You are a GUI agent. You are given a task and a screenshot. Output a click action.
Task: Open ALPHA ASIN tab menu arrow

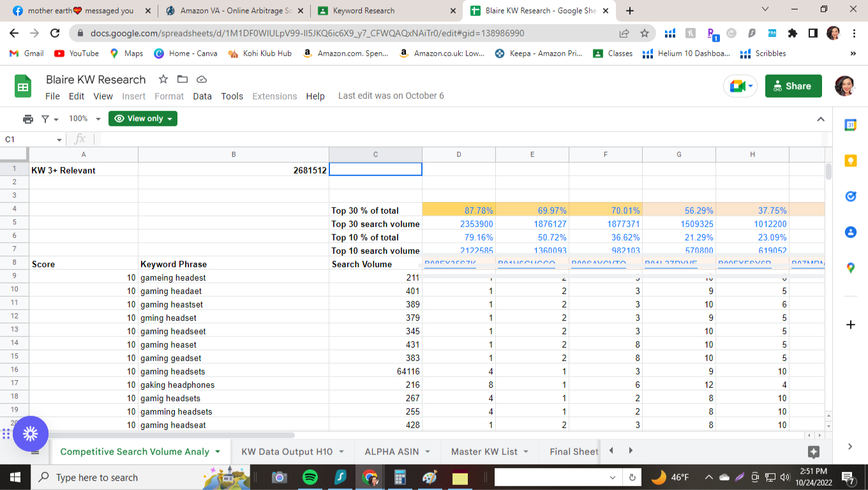(428, 452)
